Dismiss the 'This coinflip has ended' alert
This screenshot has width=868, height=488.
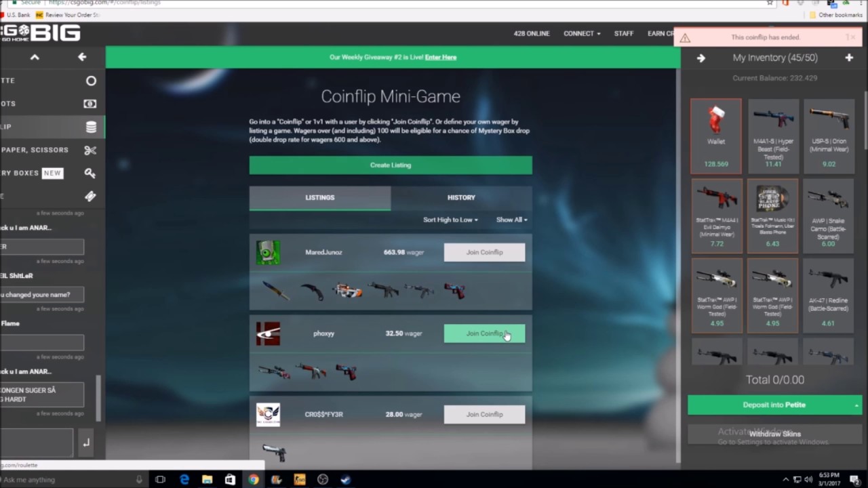[851, 37]
